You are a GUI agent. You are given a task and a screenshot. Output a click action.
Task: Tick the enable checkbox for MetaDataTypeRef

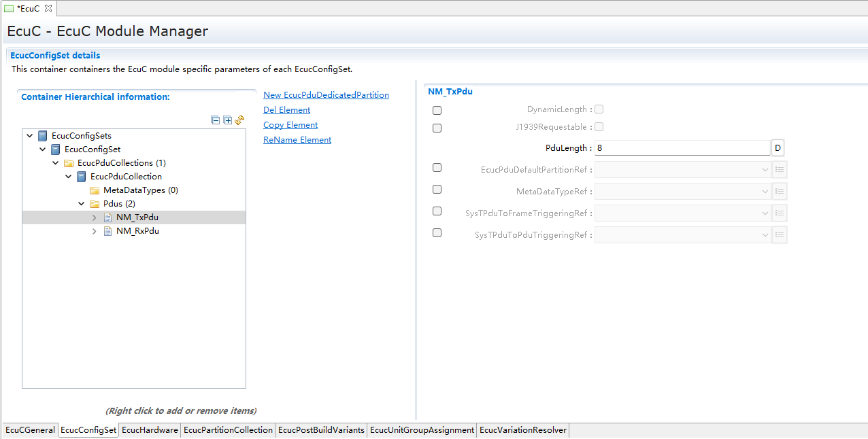(x=437, y=190)
